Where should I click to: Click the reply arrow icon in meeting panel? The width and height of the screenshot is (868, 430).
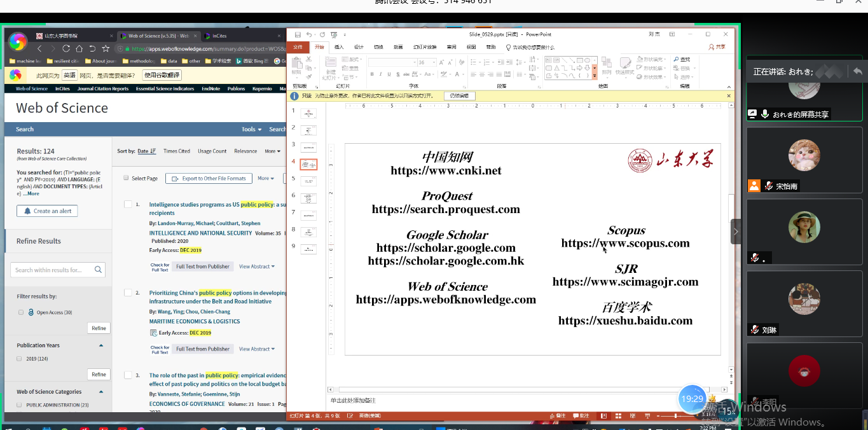click(x=858, y=71)
